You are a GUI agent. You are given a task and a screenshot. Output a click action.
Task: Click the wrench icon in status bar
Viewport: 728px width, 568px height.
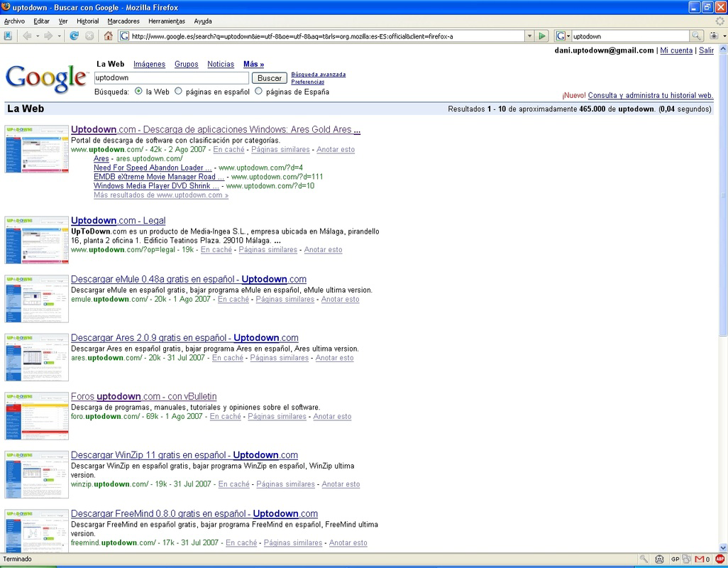pyautogui.click(x=644, y=559)
